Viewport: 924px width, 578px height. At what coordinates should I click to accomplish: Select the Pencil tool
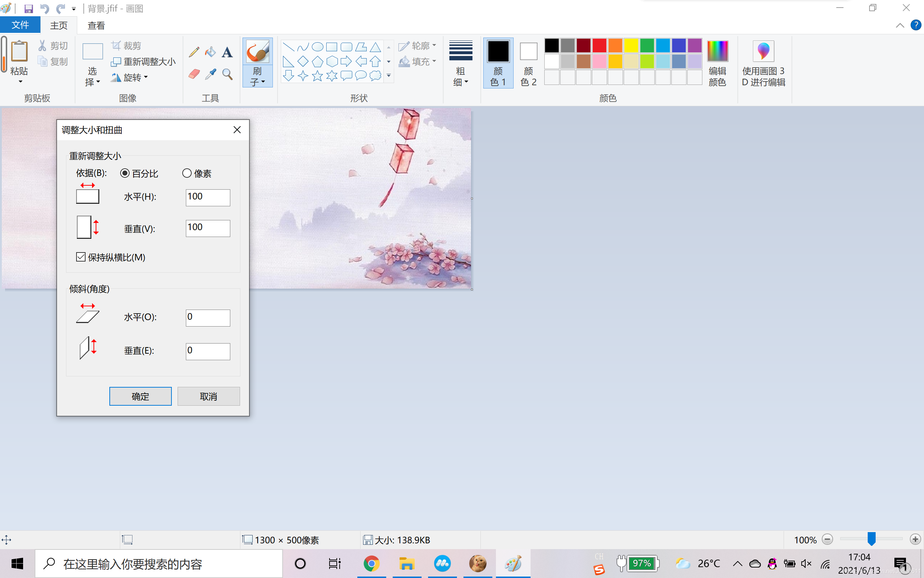(194, 52)
